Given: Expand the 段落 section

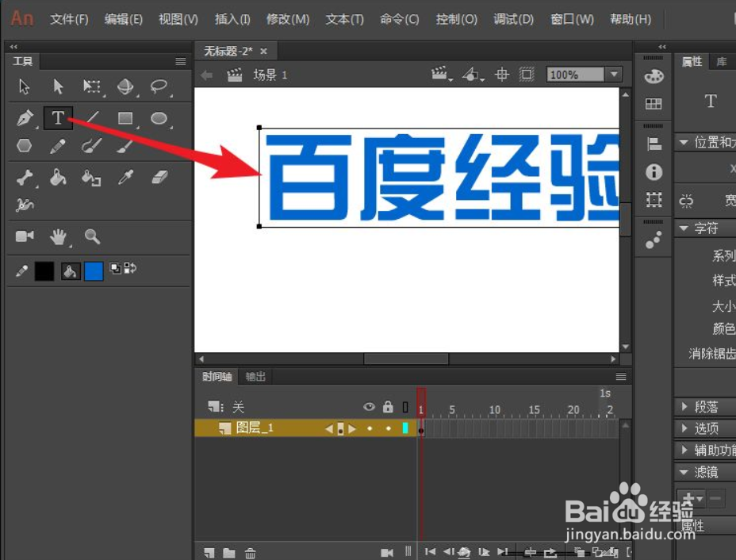Looking at the screenshot, I should [684, 406].
